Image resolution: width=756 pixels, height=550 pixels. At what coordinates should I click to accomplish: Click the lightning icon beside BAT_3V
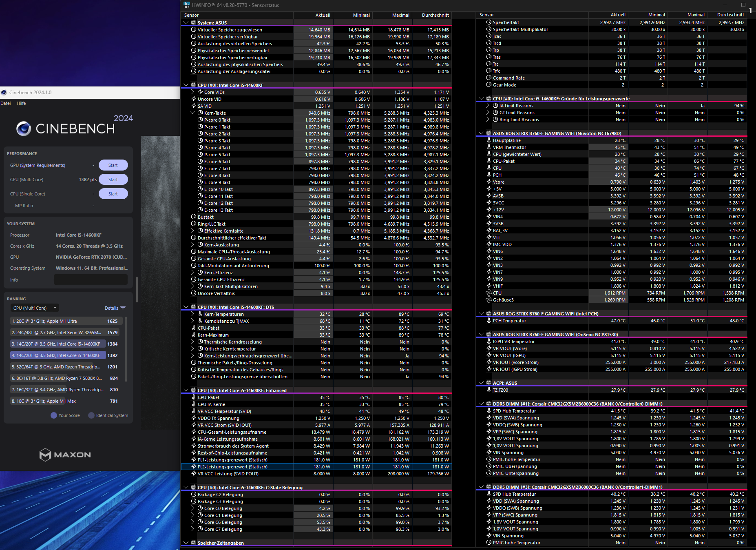[x=489, y=231]
